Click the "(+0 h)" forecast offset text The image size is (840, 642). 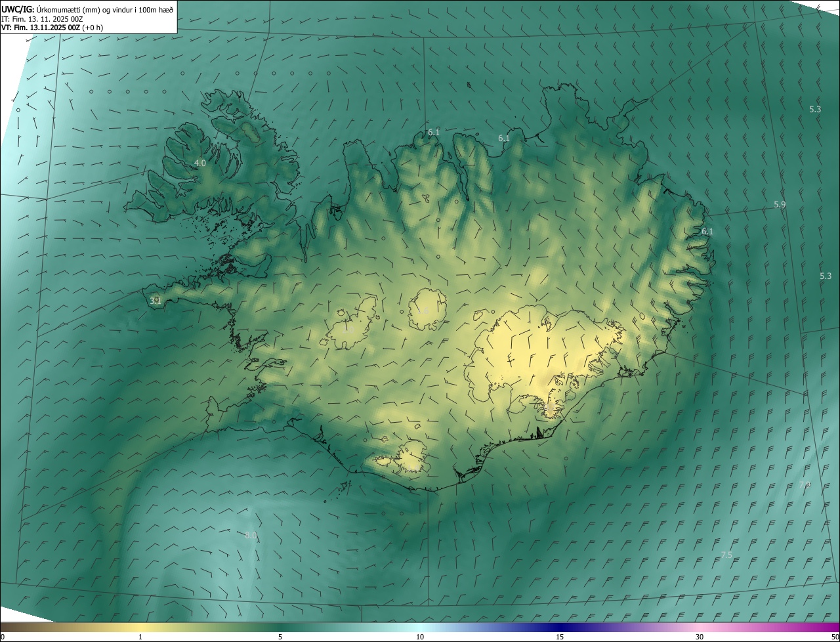(93, 28)
